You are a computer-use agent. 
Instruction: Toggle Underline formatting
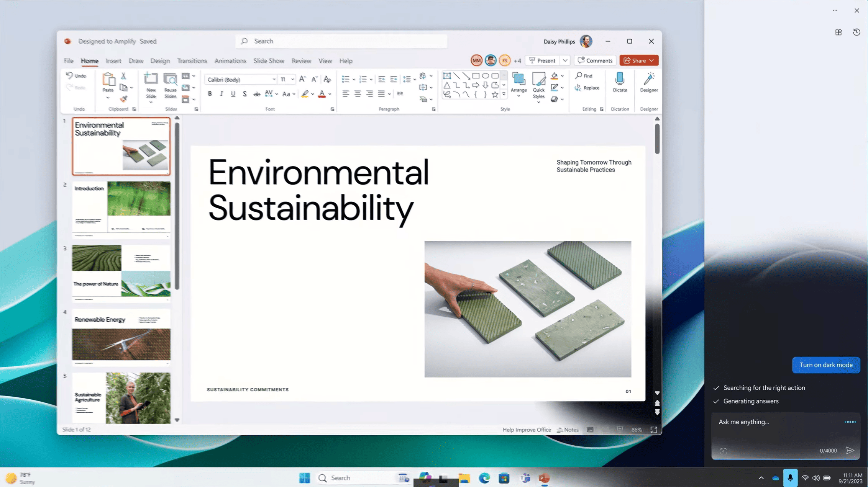click(233, 94)
